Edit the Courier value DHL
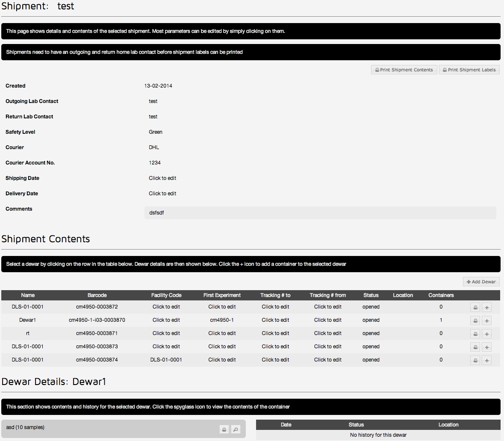Image resolution: width=504 pixels, height=441 pixels. pos(154,147)
